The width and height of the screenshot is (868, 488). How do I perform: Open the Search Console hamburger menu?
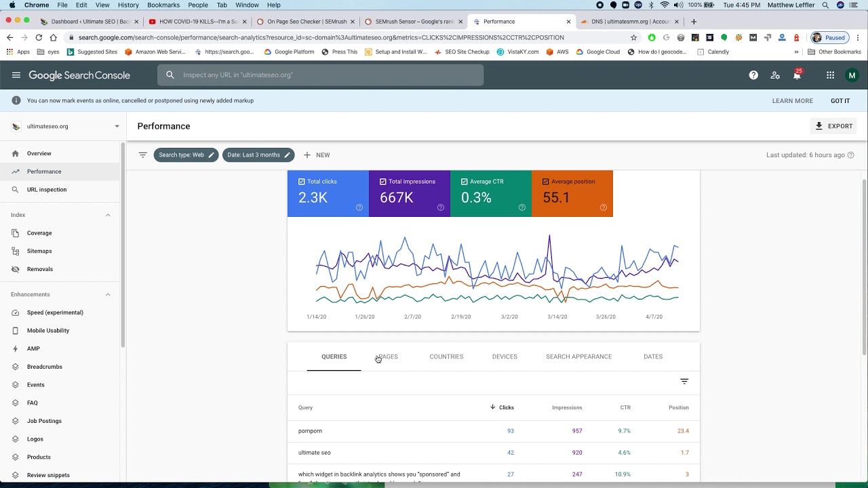point(16,75)
